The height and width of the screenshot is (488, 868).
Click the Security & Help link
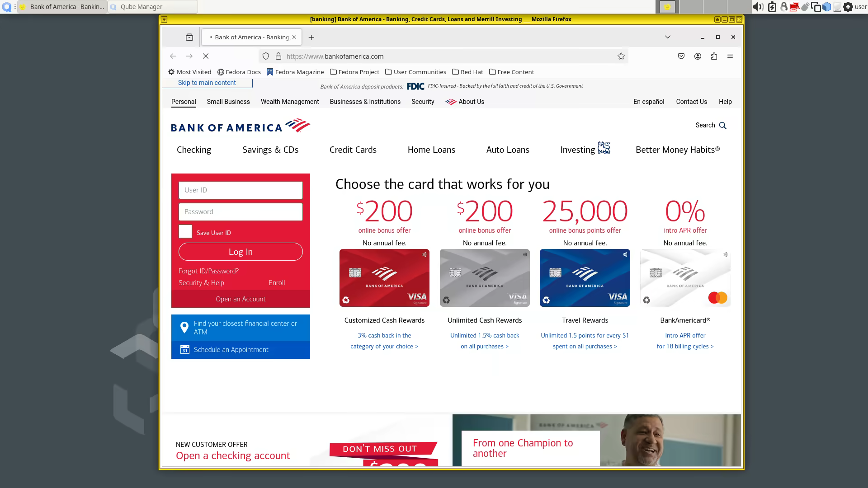point(201,283)
